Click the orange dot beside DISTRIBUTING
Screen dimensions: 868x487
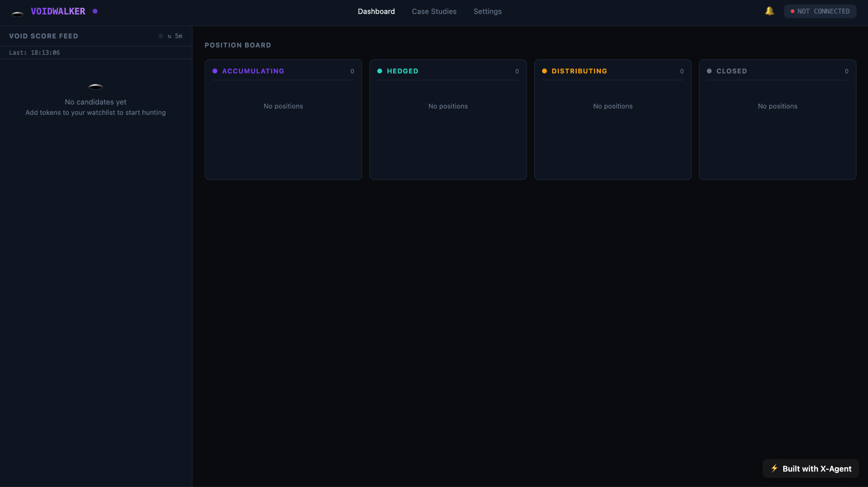[545, 71]
